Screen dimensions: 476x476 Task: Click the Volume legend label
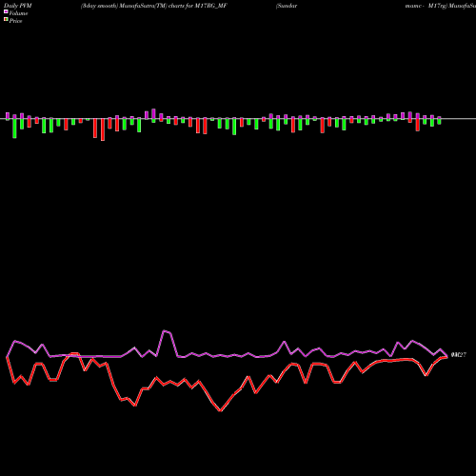18,13
